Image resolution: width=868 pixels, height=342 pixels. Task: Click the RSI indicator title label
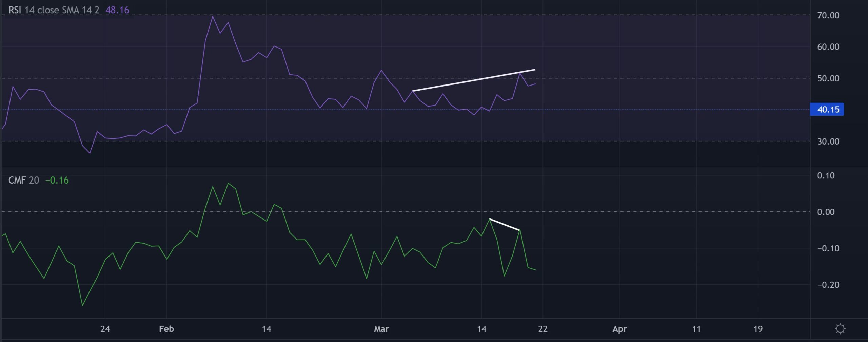point(54,10)
